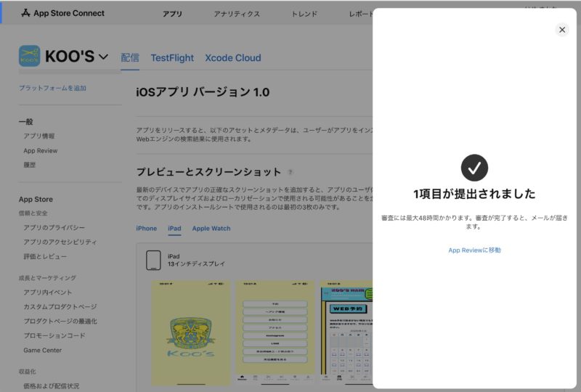Open the アナリティクス menu item

pos(237,14)
